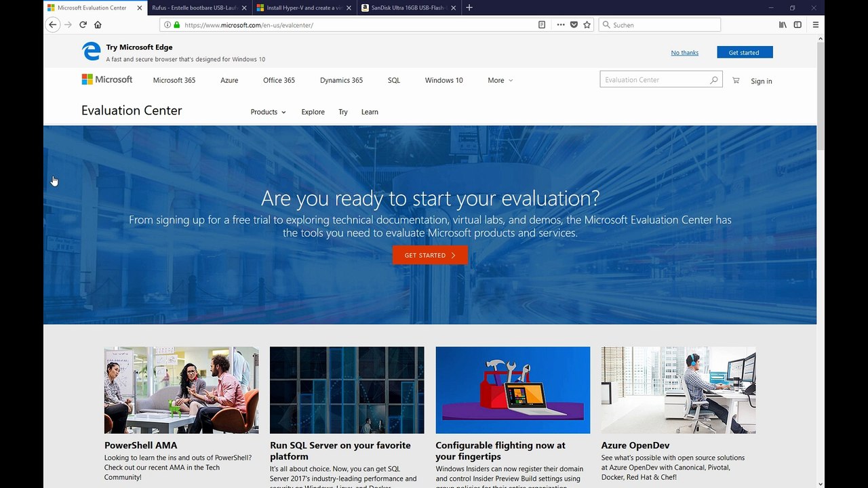This screenshot has width=868, height=488.
Task: Save page to Pocket
Action: [574, 25]
